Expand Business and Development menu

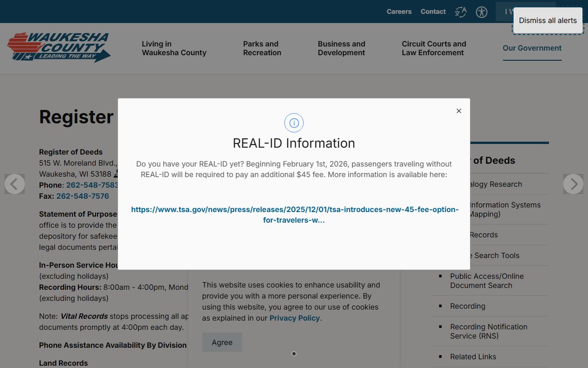click(341, 48)
